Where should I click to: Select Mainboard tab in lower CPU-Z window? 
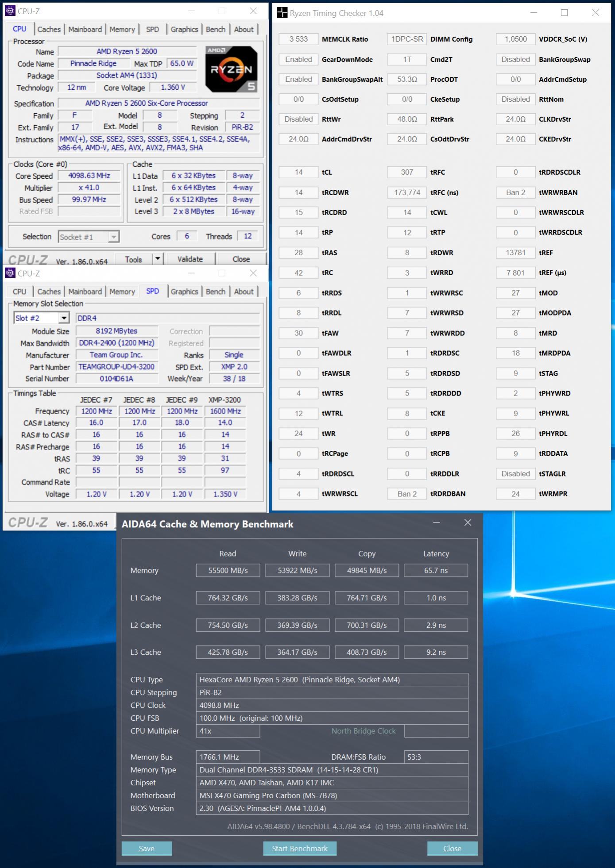pos(85,292)
